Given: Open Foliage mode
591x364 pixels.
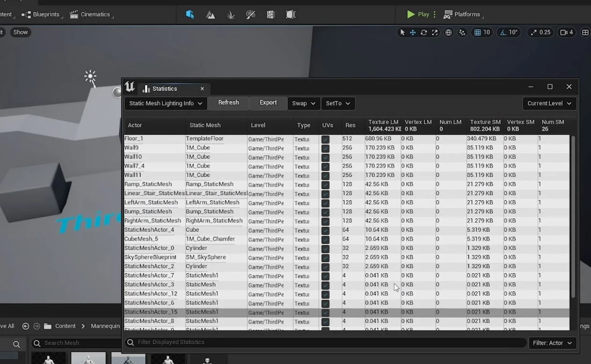Looking at the screenshot, I should click(x=230, y=15).
